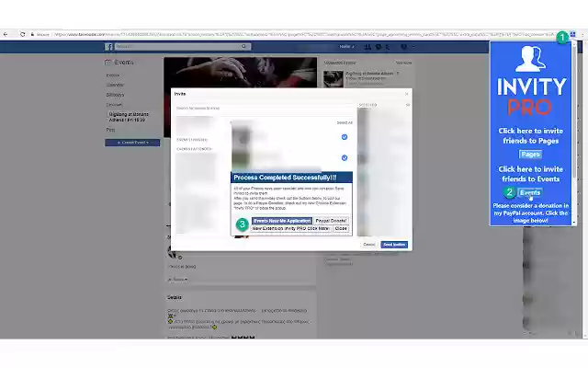
Task: Open the Events section in the left sidebar
Action: 112,75
